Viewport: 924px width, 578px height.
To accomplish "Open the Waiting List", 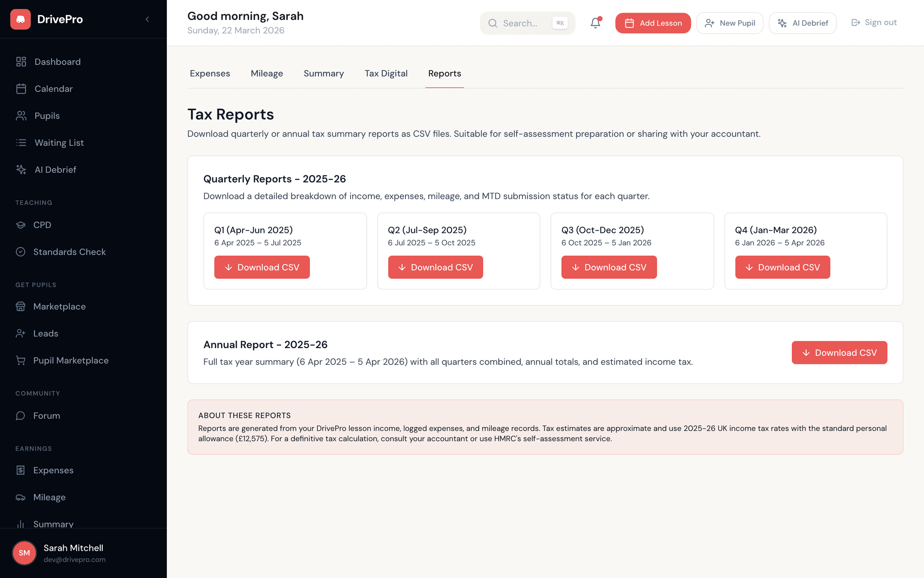I will [x=59, y=143].
